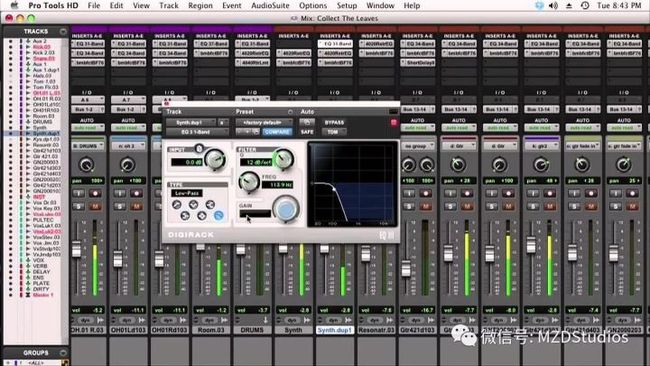Click the plugin Input gain knob
650x366 pixels.
click(215, 159)
